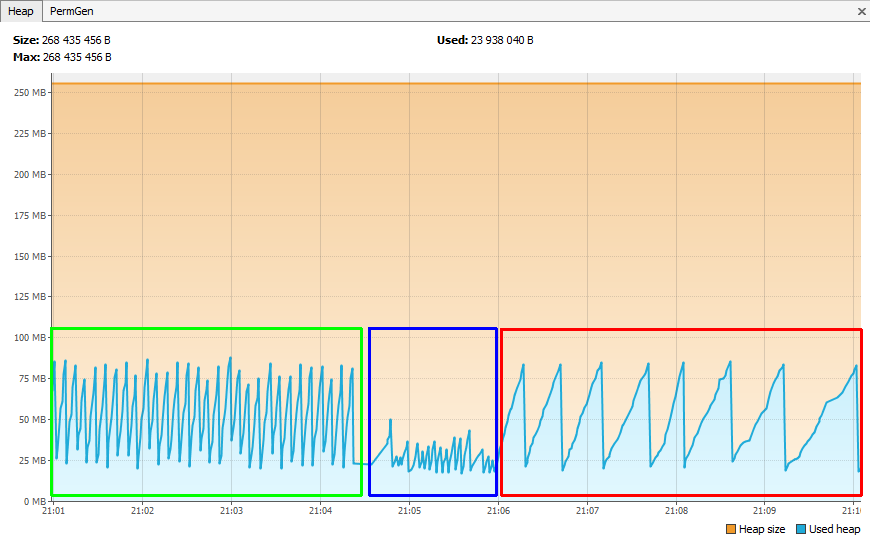Screen dimensions: 870x543
Task: Click the blue Used heap legend swatch
Action: coord(801,529)
